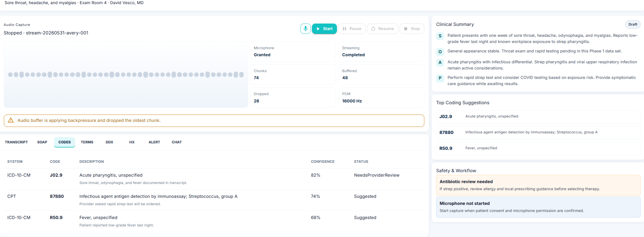
Task: Click the encounter header mentioning David Vesco, MD
Action: click(74, 3)
